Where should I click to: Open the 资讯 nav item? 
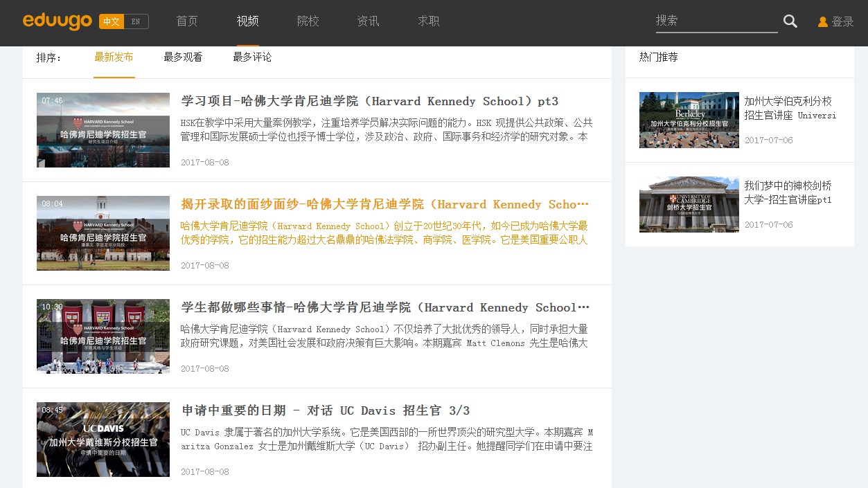click(369, 21)
